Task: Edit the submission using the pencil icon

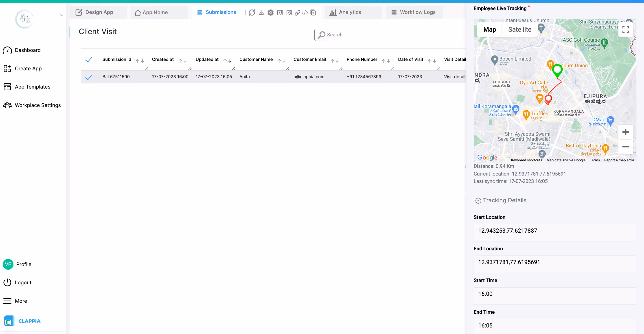Action: [289, 12]
